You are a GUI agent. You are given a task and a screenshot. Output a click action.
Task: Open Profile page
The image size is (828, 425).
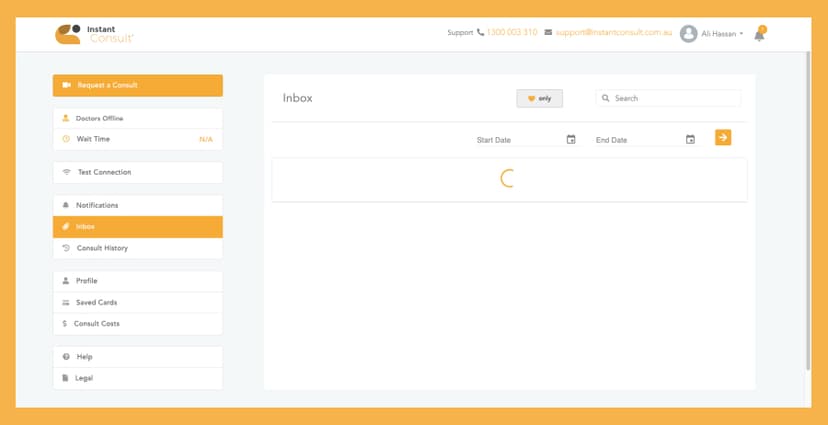[138, 281]
